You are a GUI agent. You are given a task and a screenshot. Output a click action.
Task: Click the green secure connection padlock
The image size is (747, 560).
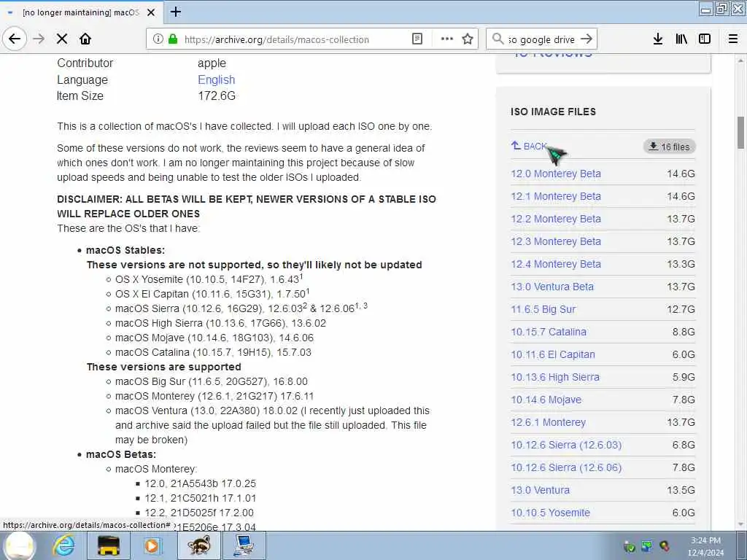pyautogui.click(x=172, y=39)
